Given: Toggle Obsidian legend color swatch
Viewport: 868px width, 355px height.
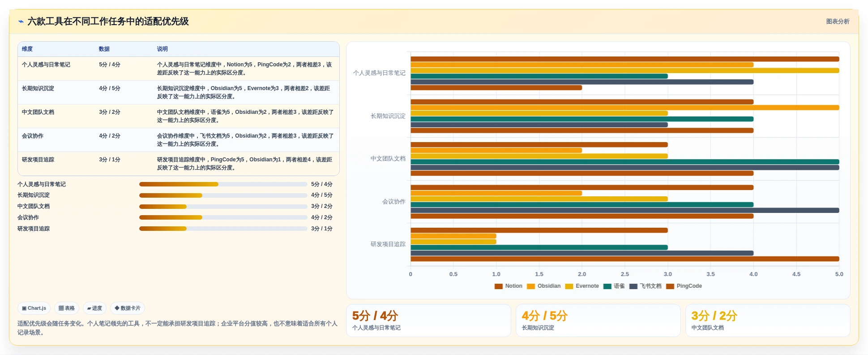Looking at the screenshot, I should point(531,286).
